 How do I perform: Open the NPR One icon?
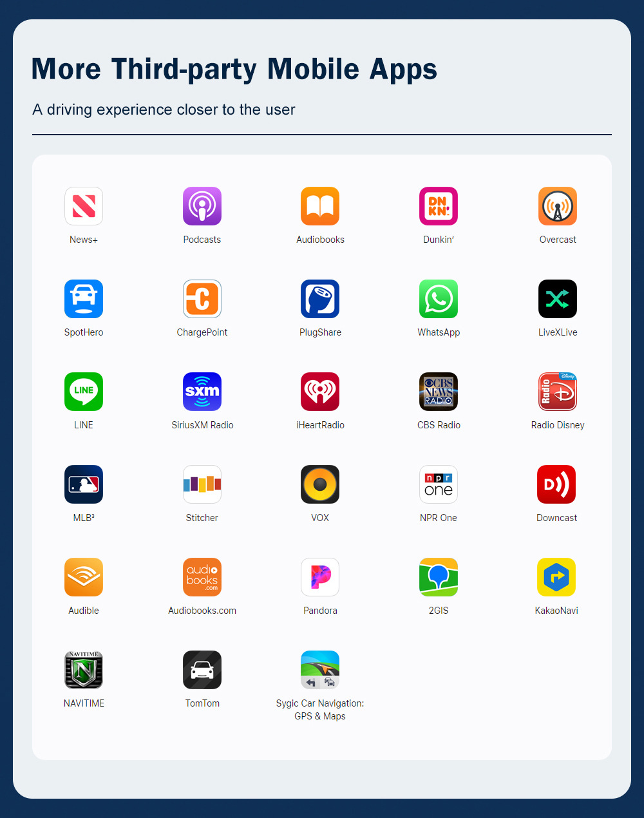[439, 484]
